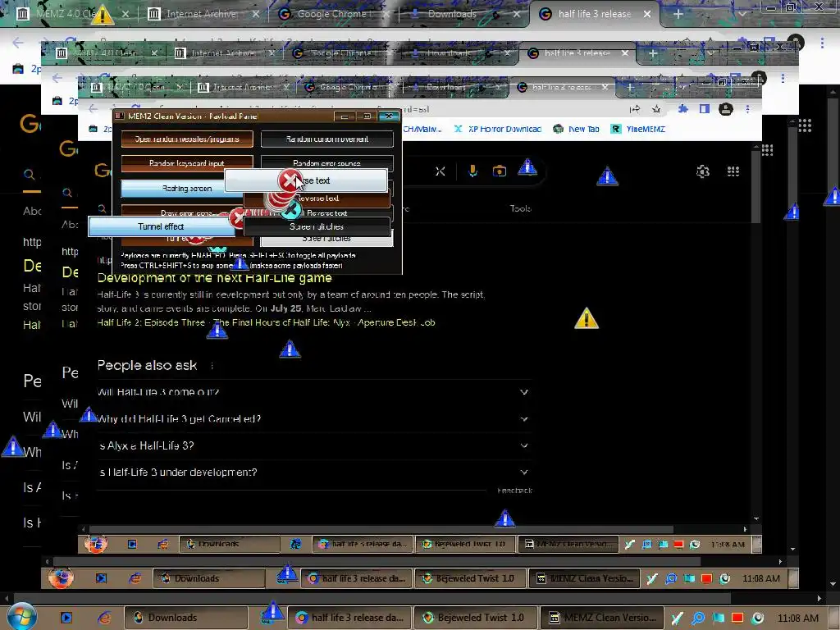
Task: Switch to 'MEMZ Clean Versio...' on outermost taskbar
Action: (x=602, y=618)
